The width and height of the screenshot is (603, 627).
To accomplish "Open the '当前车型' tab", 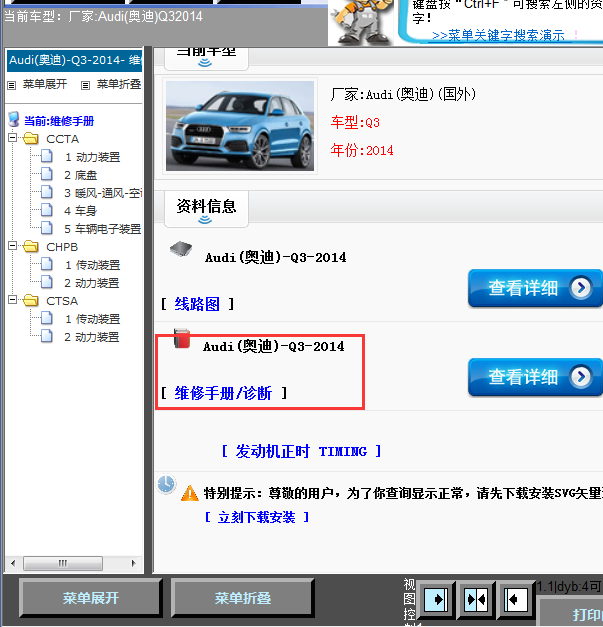I will coord(206,58).
